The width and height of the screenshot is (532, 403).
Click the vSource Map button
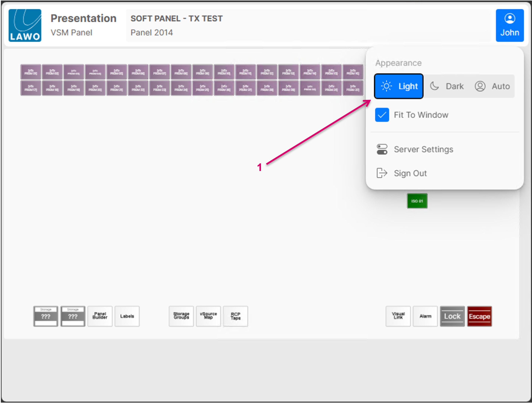[x=208, y=316]
